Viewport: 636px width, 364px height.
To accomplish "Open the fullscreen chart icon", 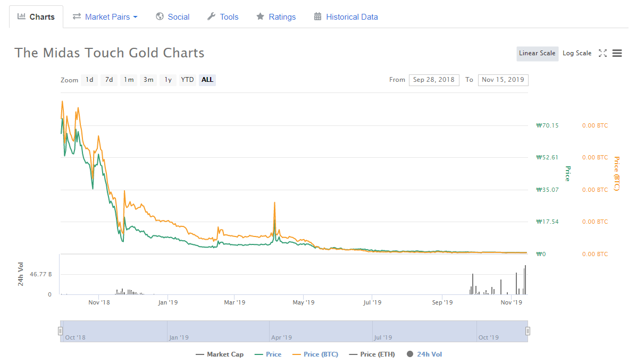I will [602, 53].
